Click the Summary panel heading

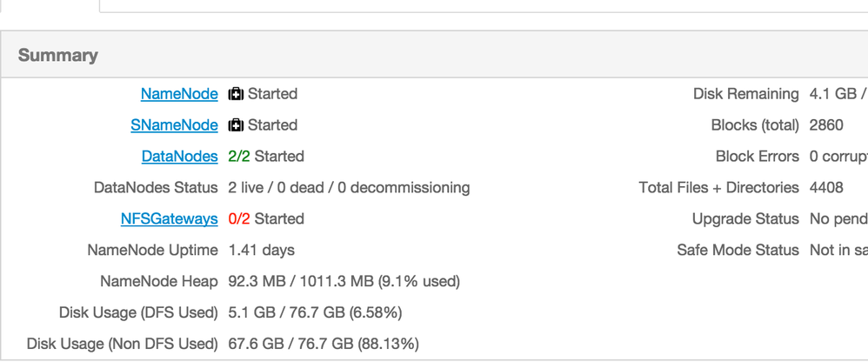(x=58, y=56)
